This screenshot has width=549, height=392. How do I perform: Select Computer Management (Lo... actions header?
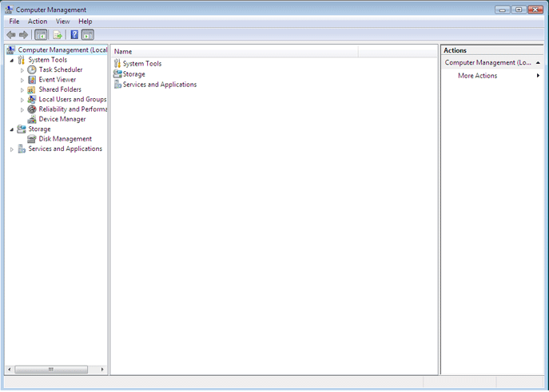[x=487, y=62]
